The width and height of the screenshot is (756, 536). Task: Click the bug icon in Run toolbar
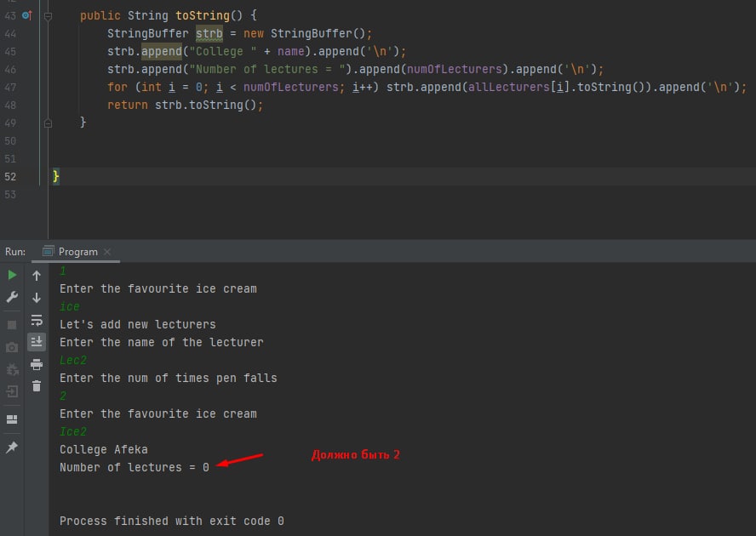tap(12, 370)
